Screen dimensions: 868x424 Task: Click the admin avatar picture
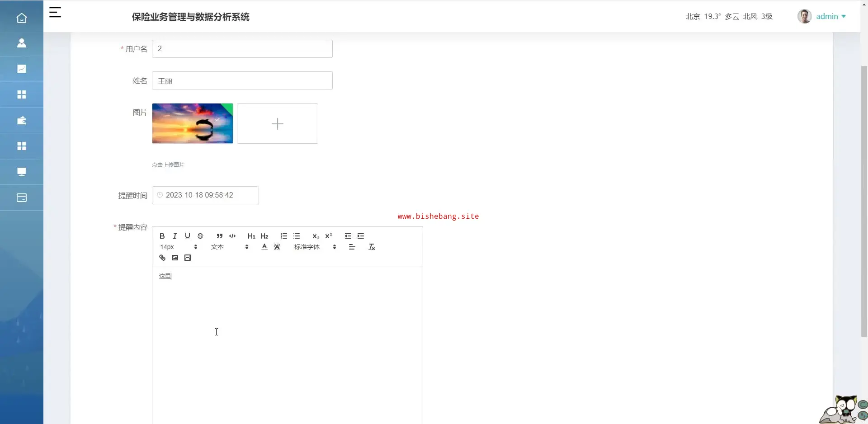coord(805,16)
